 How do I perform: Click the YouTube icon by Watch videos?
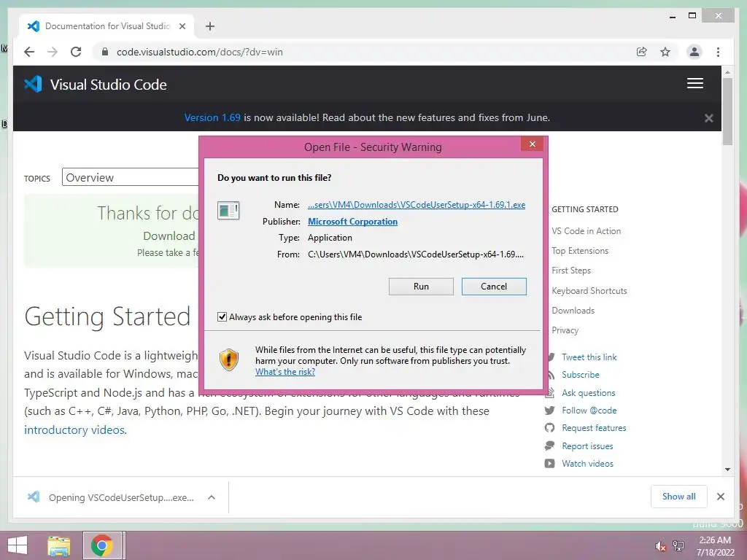(x=549, y=463)
